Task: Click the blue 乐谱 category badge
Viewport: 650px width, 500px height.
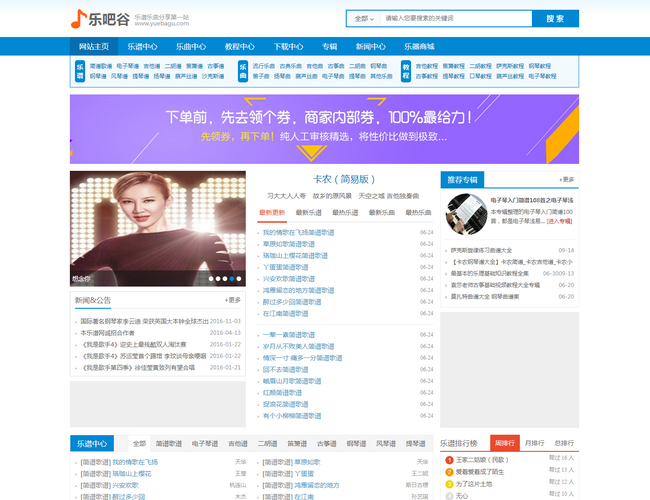Action: [80, 71]
